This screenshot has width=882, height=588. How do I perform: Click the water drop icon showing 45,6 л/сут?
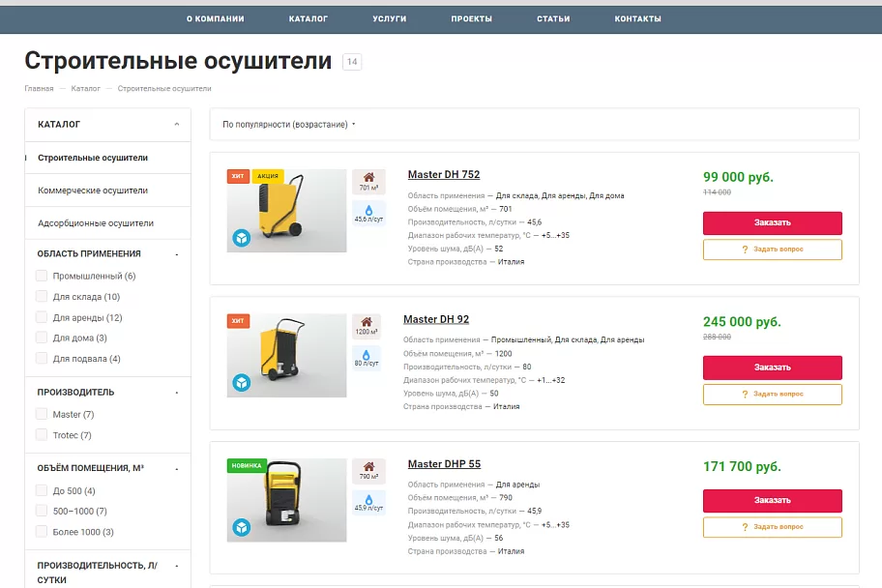369,214
